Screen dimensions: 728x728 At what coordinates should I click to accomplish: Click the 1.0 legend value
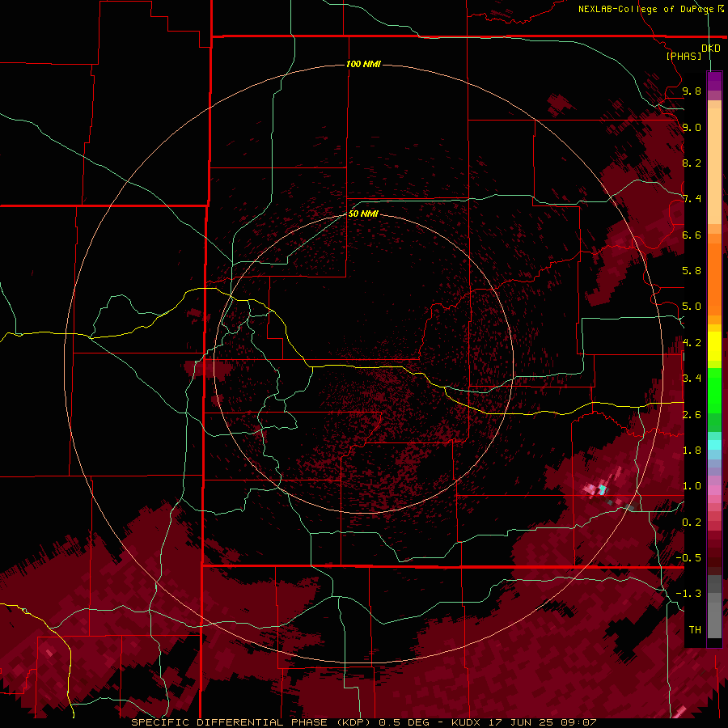692,486
